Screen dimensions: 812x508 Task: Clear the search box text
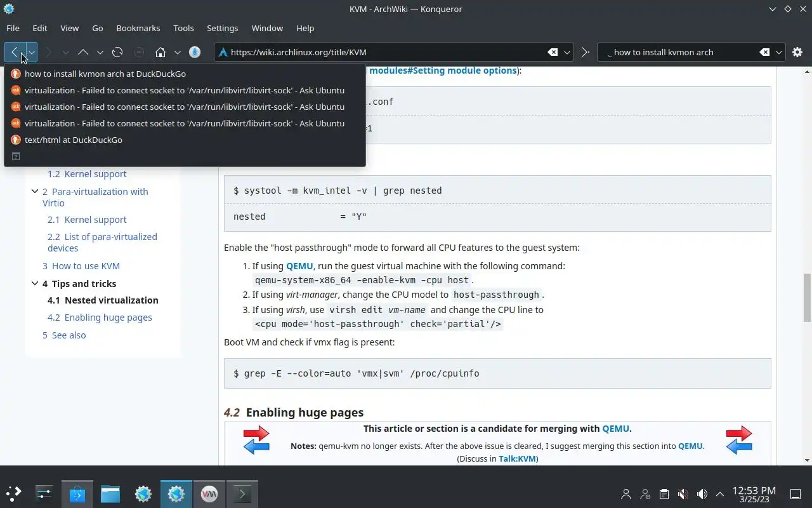point(765,52)
